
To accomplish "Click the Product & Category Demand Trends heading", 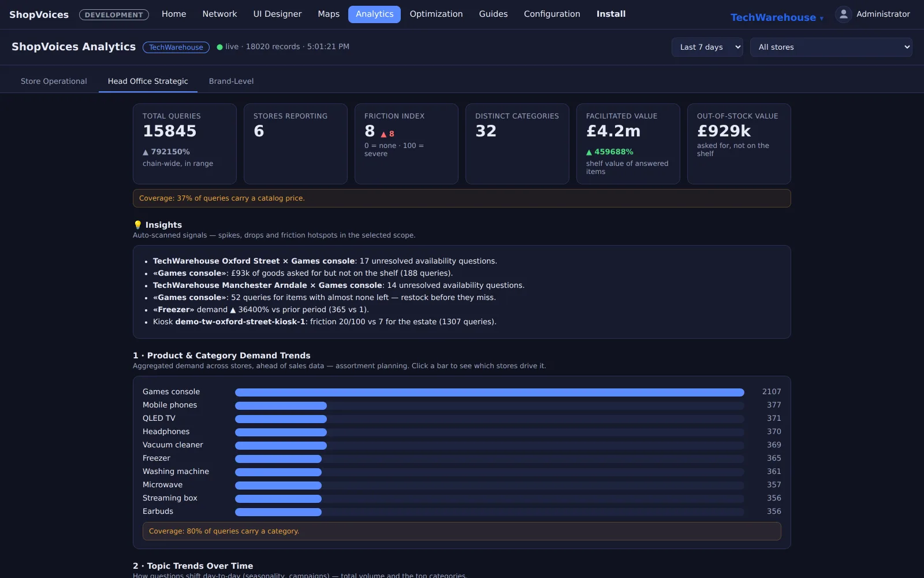I will (x=222, y=355).
